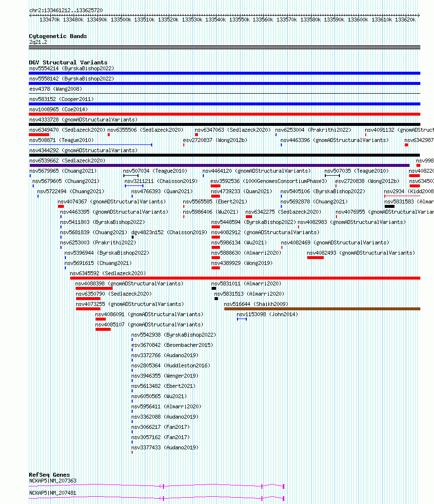This screenshot has height=504, width=434.
Task: Open nsv508871 (Teague2010) variant
Action: [x=61, y=141]
